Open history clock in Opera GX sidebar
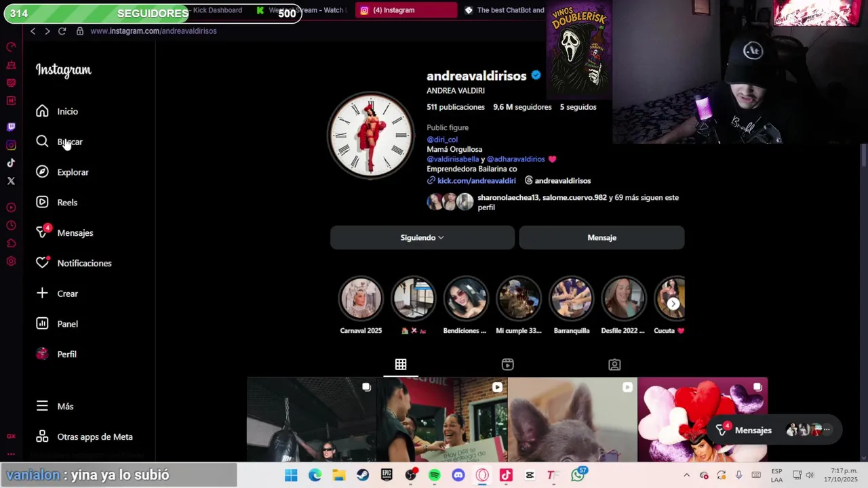 [11, 226]
